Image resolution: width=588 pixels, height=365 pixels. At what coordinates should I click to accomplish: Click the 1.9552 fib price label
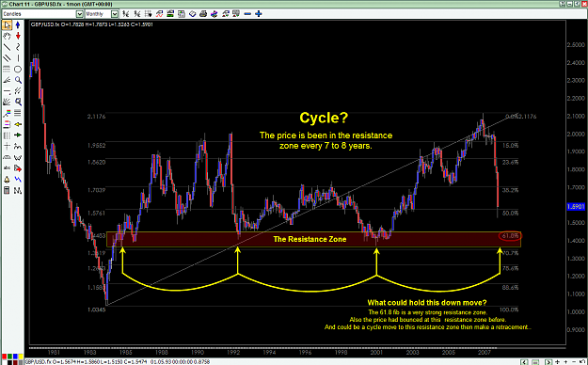click(x=96, y=145)
